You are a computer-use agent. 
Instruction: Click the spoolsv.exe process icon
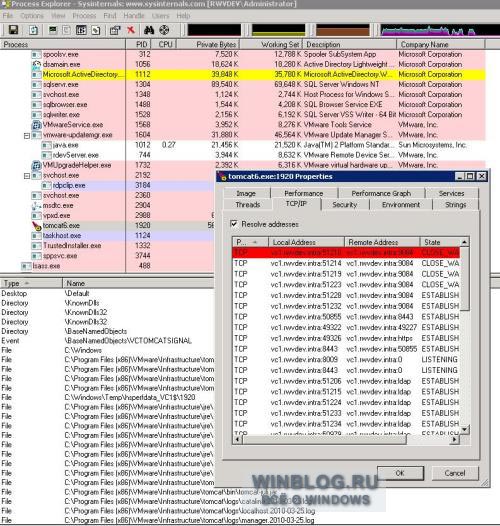tap(36, 54)
